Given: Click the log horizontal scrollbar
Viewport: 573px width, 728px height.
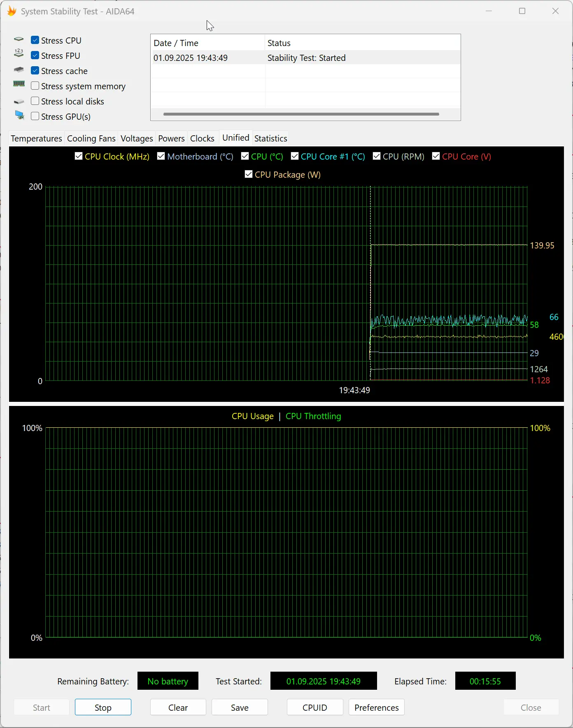Looking at the screenshot, I should (301, 114).
